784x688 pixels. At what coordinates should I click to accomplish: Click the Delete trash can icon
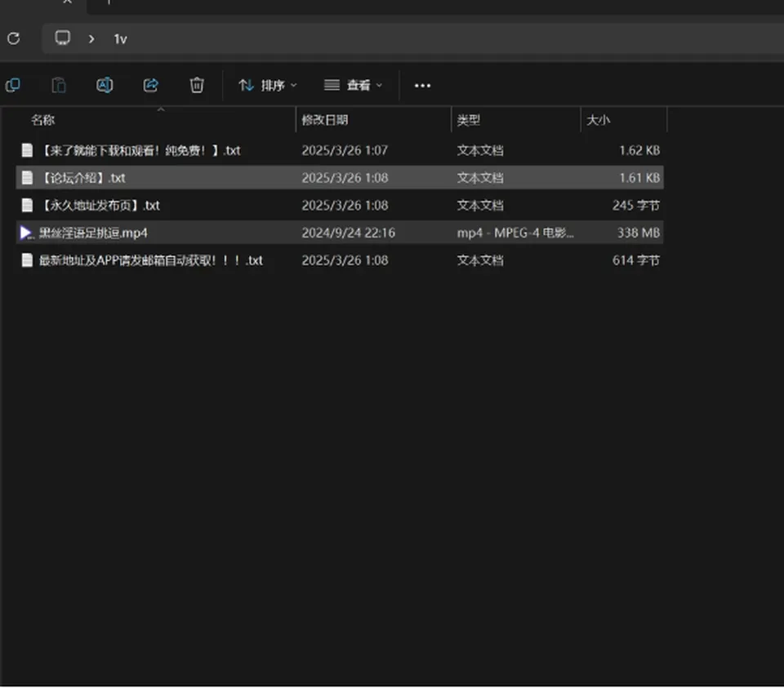tap(197, 86)
